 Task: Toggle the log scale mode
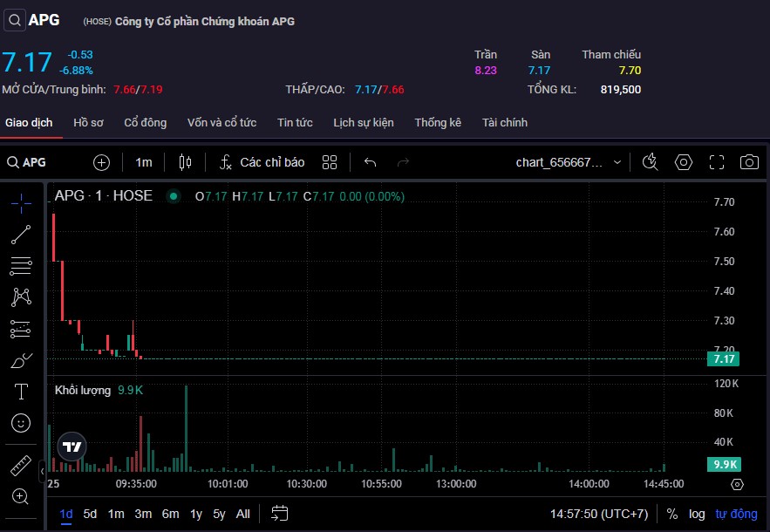pyautogui.click(x=697, y=514)
